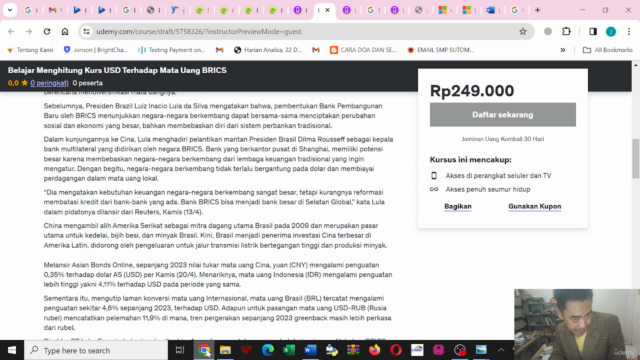Click the Gunakan Kupon link
The width and height of the screenshot is (640, 360).
pos(535,207)
